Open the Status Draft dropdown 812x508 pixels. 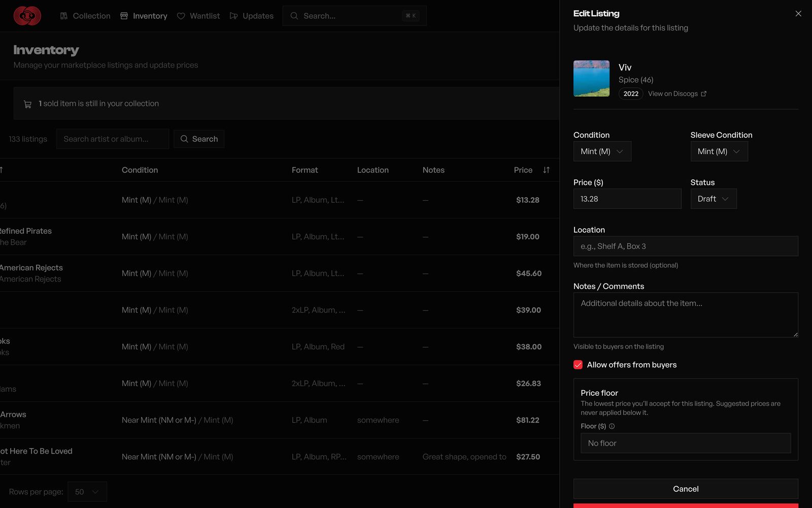(x=713, y=199)
